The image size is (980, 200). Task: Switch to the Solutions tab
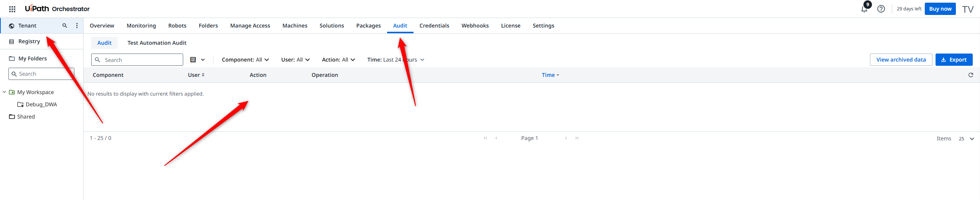point(332,26)
